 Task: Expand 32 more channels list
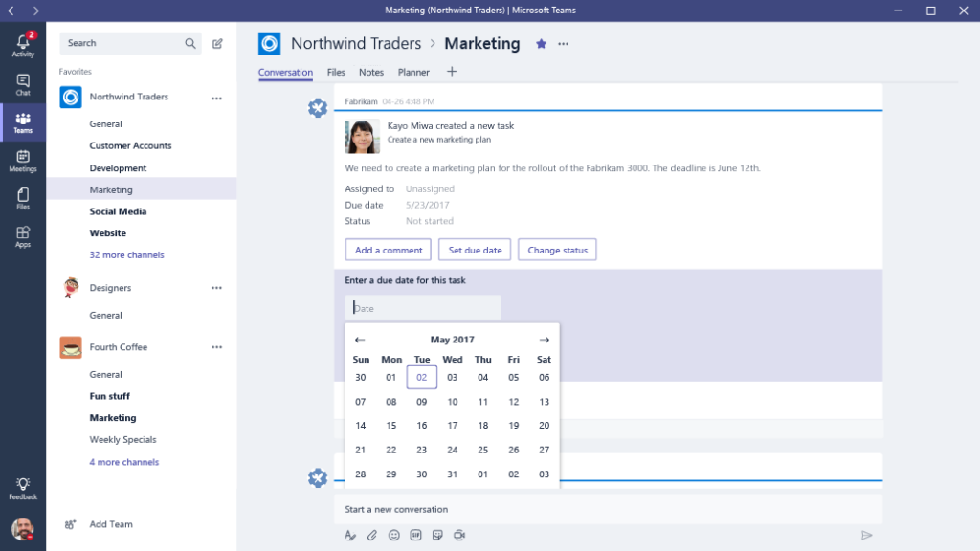tap(127, 254)
